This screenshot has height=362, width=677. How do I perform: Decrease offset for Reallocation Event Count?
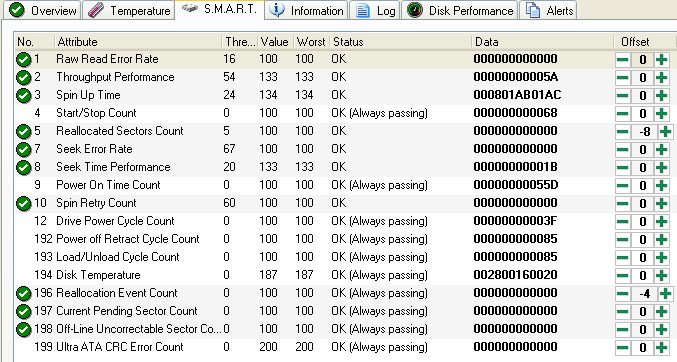coord(623,294)
